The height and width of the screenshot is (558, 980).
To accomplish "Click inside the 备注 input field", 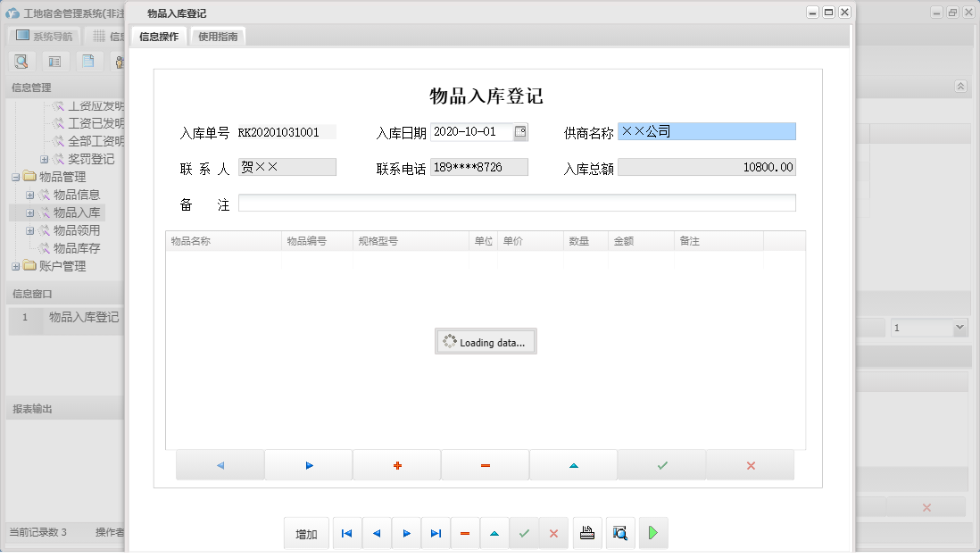I will (x=518, y=203).
